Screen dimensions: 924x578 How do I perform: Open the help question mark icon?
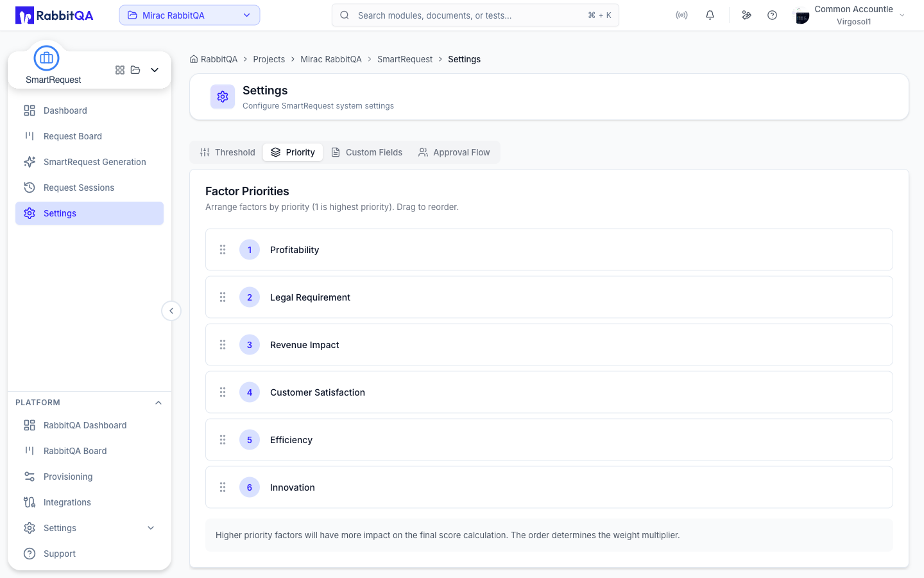[773, 15]
